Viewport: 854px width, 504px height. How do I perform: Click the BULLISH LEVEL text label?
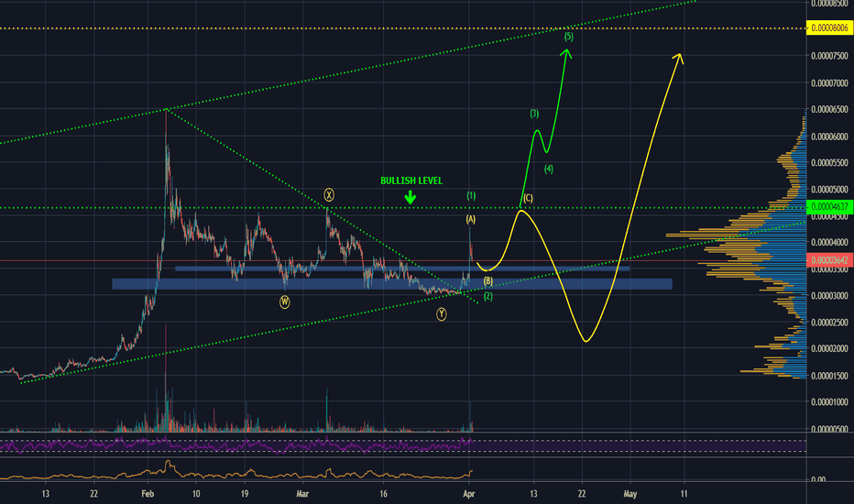tap(411, 181)
